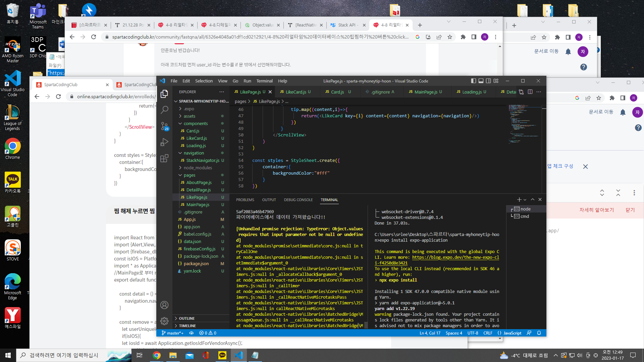Open the Extensions view in VS Code
This screenshot has height=362, width=644.
click(164, 158)
